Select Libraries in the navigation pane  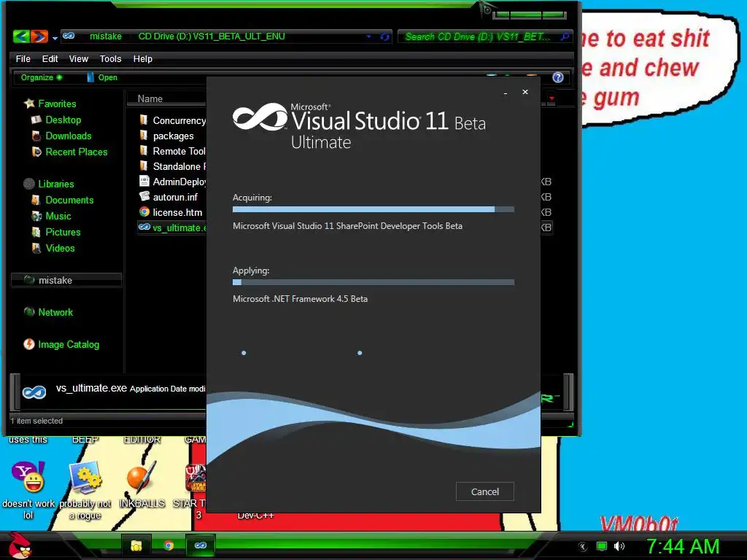pos(56,184)
